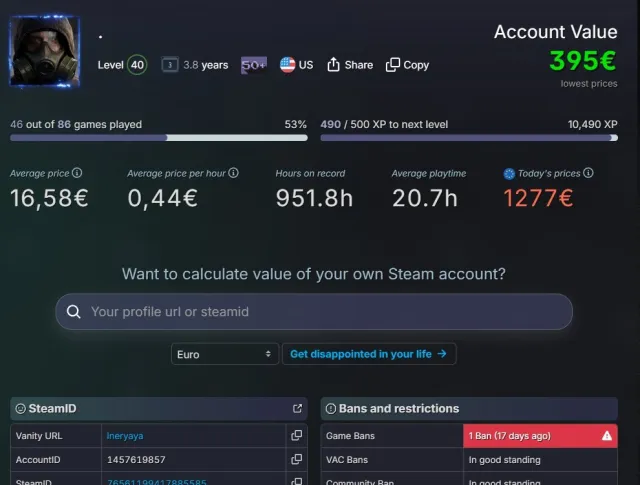Click the SteamID header smiley icon
The height and width of the screenshot is (485, 640).
(x=20, y=409)
